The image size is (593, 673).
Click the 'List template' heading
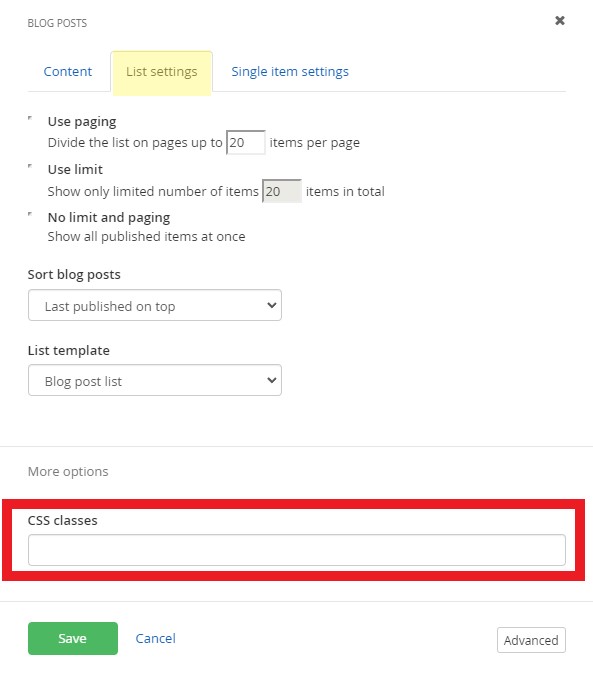tap(69, 351)
